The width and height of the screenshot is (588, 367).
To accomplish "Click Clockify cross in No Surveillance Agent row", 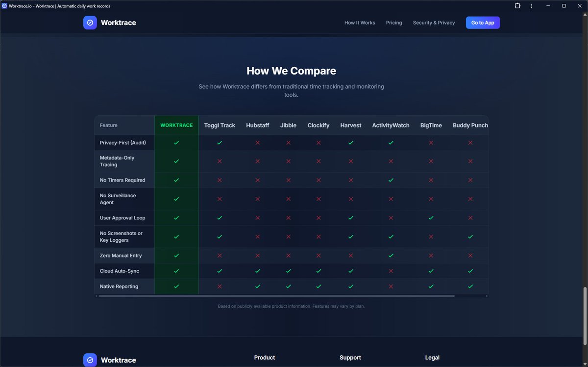I will (318, 199).
